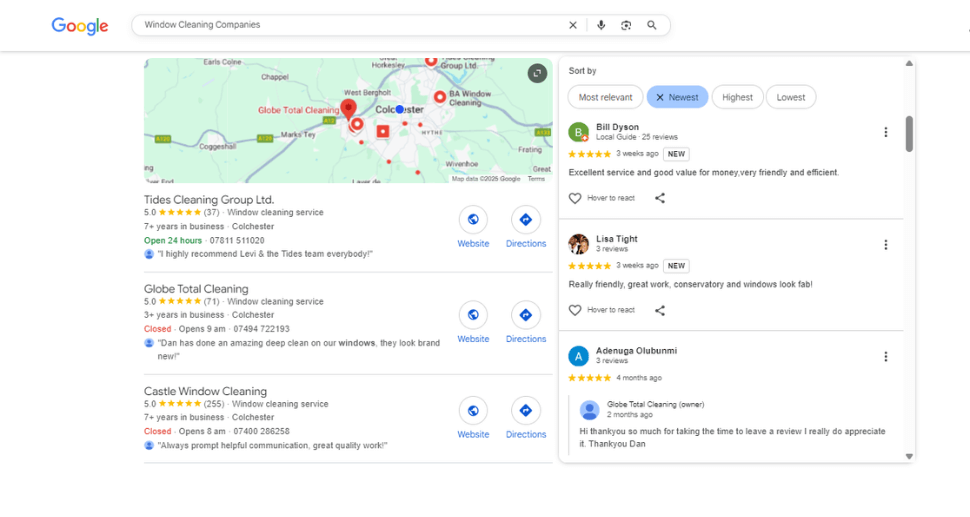Viewport: 970px width, 517px height.
Task: Open Castle Window Cleaning website icon
Action: click(473, 411)
